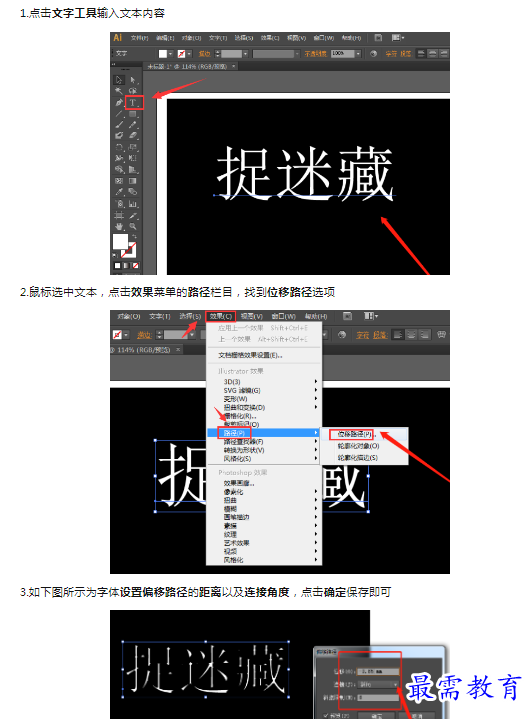
Task: Open 窗口(W) menu in second screenshot
Action: 283,316
